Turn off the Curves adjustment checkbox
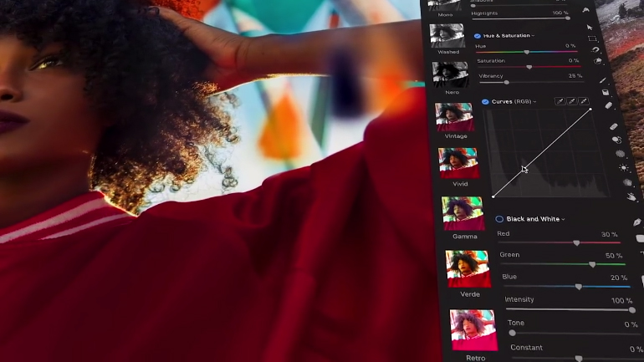This screenshot has height=362, width=644. pos(485,102)
